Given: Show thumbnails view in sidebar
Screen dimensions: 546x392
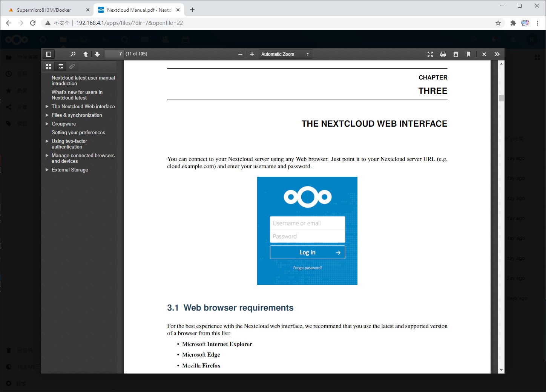Looking at the screenshot, I should tap(49, 67).
